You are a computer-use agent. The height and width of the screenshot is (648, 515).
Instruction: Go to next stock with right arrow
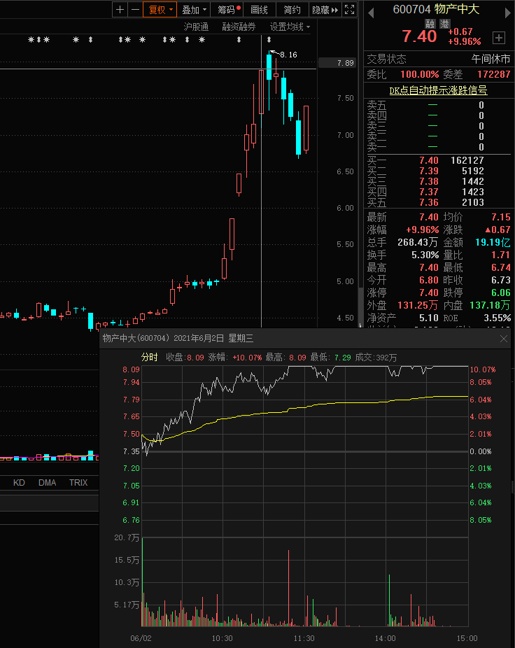pos(508,13)
